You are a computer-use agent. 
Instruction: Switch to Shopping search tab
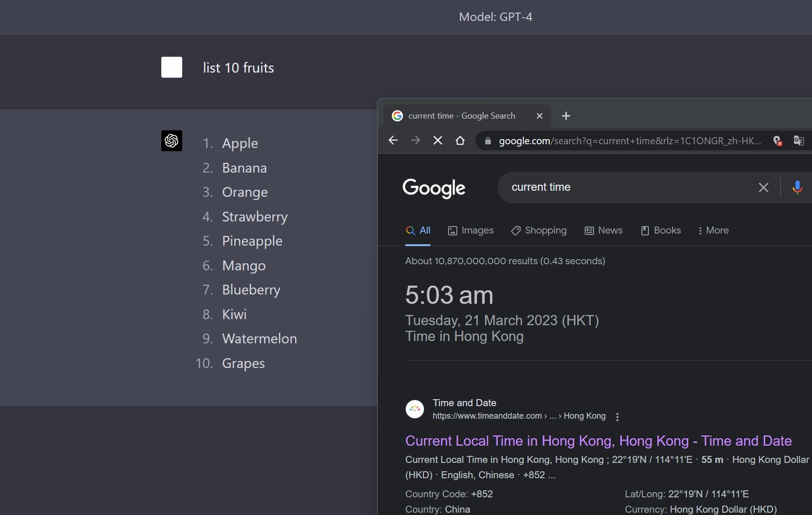click(539, 230)
